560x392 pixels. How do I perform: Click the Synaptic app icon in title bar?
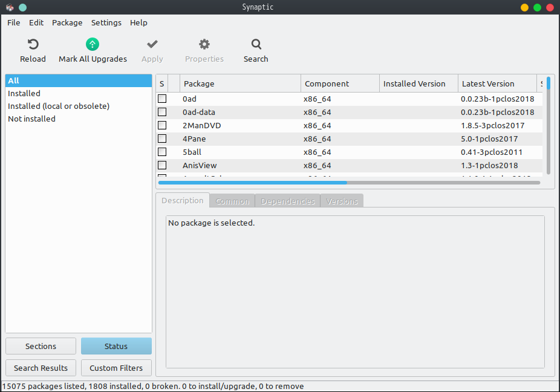[10, 7]
